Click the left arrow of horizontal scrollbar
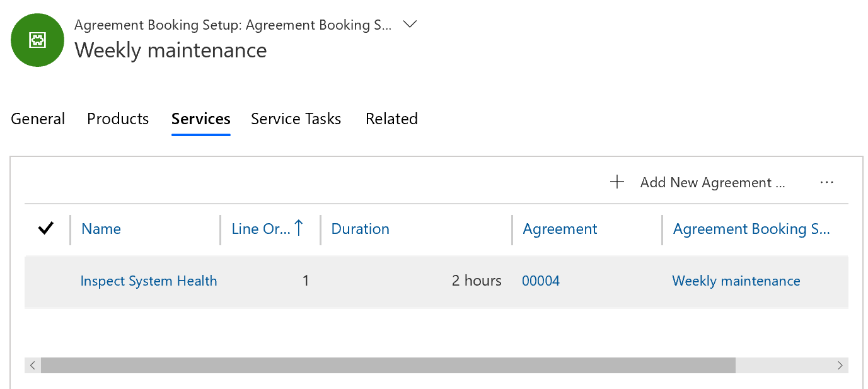Screen dimensions: 868x389 [x=33, y=365]
